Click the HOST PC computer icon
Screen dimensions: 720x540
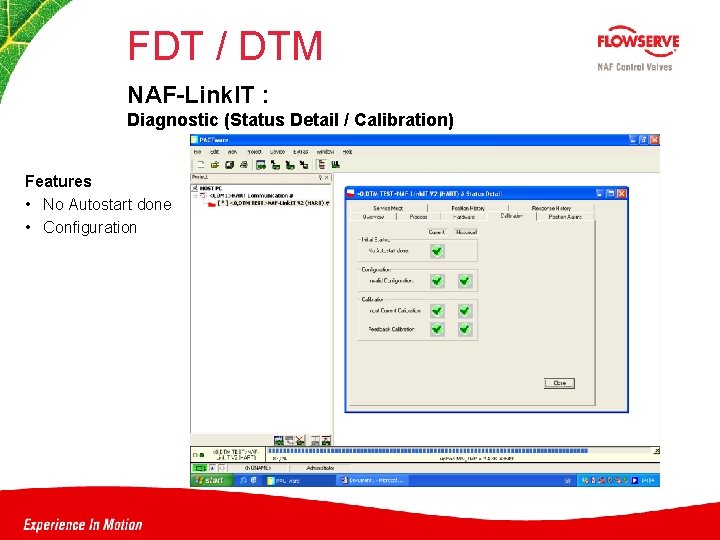coord(195,188)
